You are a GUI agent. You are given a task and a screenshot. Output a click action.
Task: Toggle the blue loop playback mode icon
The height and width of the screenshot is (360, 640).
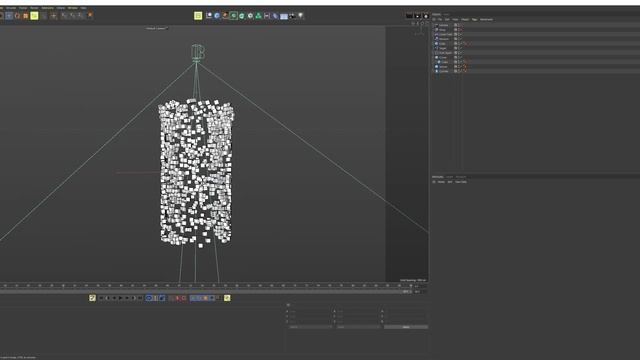(149, 298)
